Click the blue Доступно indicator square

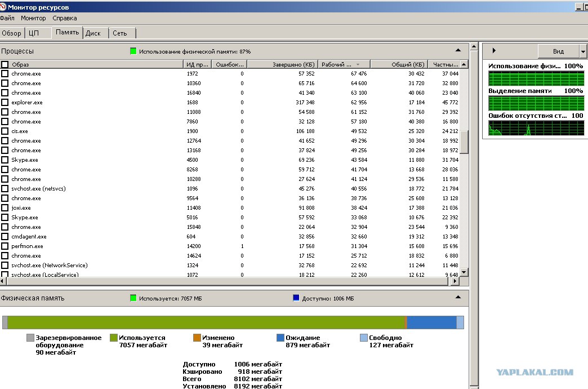(x=296, y=298)
